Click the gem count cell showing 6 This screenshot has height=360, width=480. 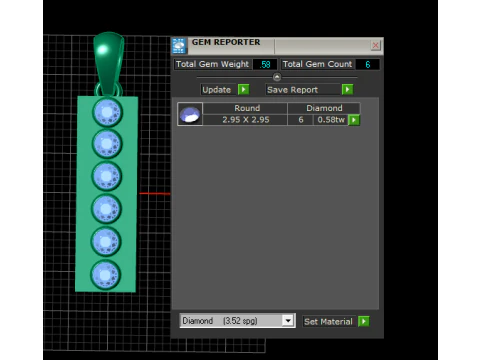click(301, 120)
